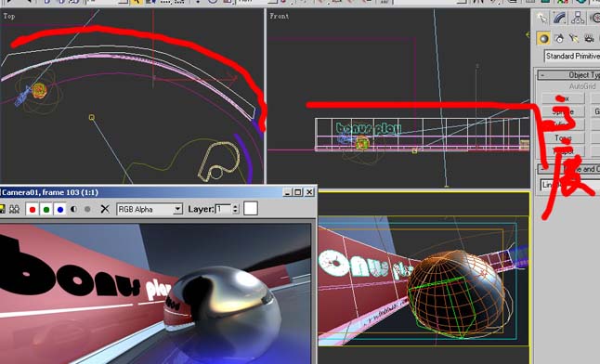Close the Camera01 render window
600x364 pixels.
click(309, 192)
